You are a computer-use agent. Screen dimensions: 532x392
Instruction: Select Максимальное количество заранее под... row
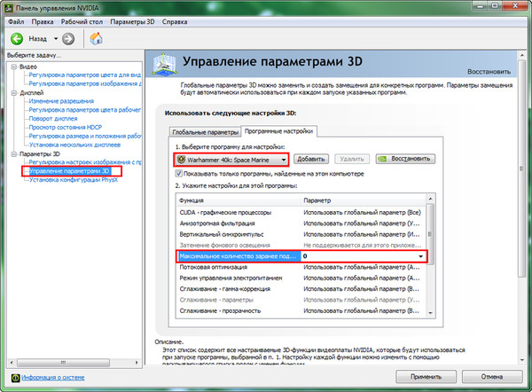[301, 256]
